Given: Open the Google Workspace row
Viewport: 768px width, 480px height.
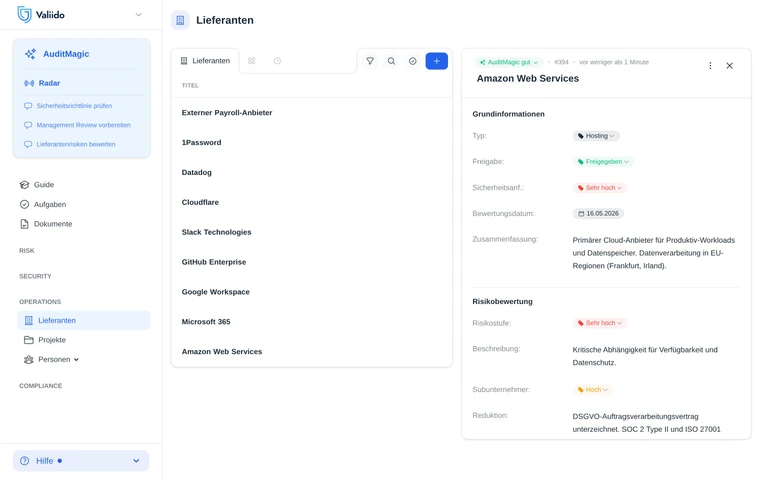Looking at the screenshot, I should click(312, 292).
